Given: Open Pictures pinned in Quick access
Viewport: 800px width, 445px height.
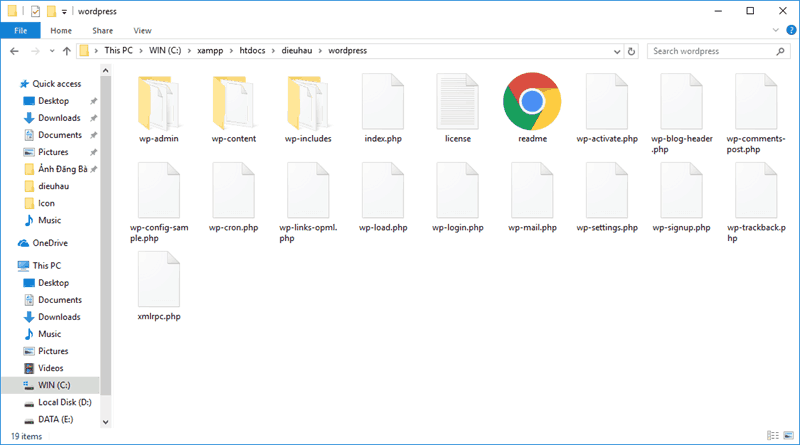Looking at the screenshot, I should tap(53, 152).
